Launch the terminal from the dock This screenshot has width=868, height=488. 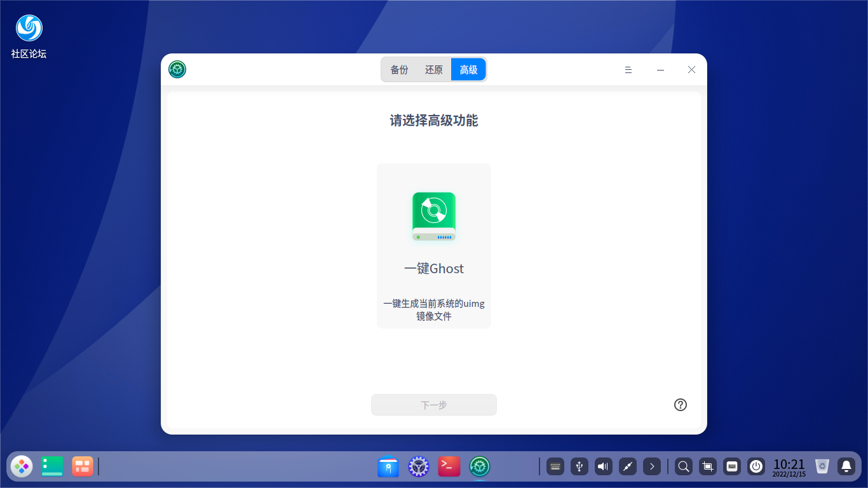pyautogui.click(x=449, y=466)
